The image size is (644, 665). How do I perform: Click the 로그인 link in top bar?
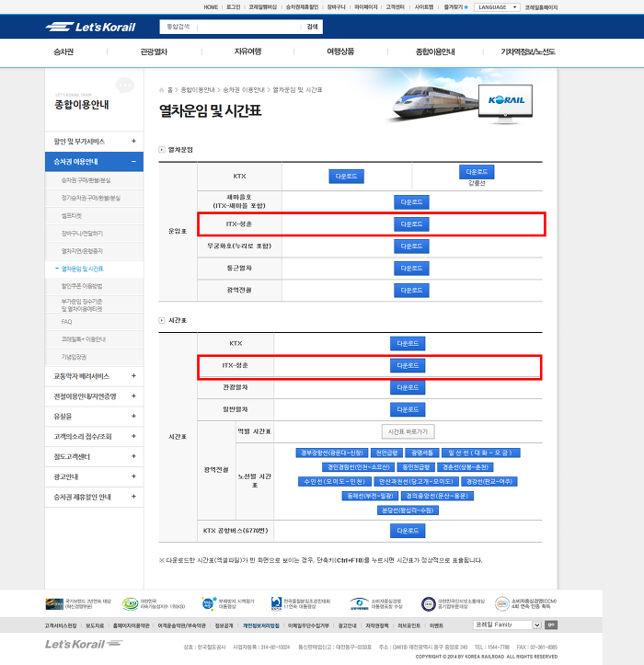point(234,7)
